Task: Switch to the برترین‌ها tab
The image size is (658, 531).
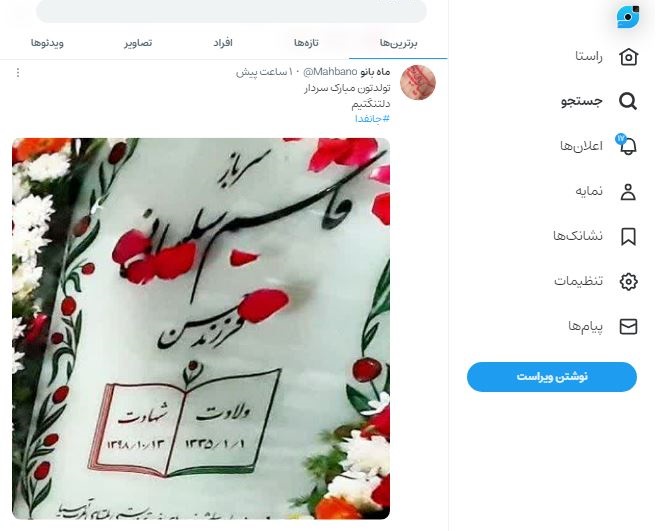Action: tap(398, 43)
